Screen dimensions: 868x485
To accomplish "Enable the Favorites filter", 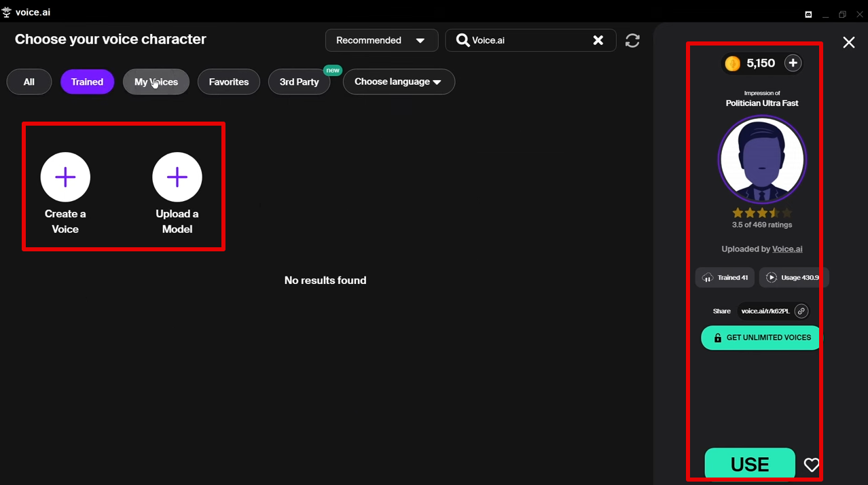I will click(x=228, y=82).
